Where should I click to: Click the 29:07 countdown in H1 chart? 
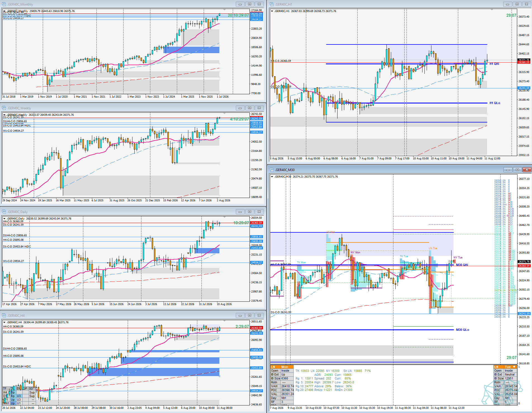pyautogui.click(x=511, y=15)
